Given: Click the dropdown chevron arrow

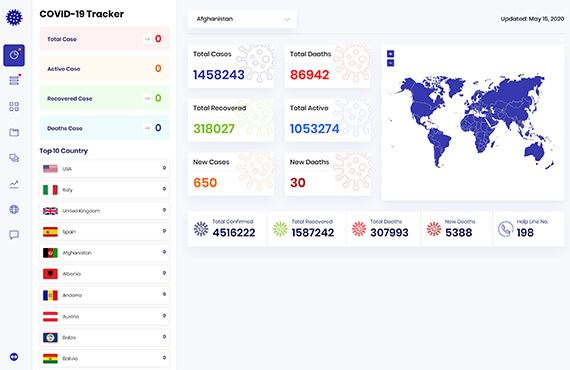Looking at the screenshot, I should (287, 19).
